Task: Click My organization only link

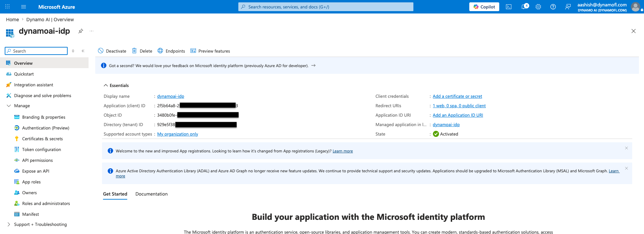Action: click(177, 134)
